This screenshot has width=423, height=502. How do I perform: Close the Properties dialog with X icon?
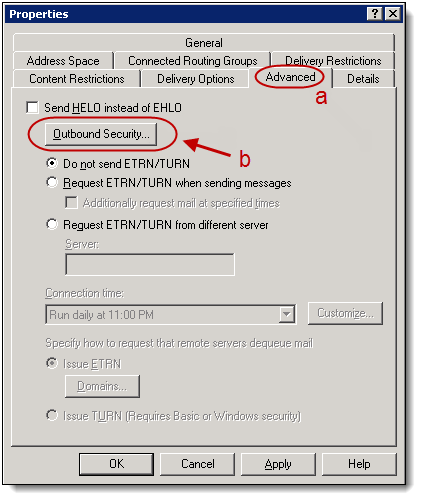pos(393,14)
